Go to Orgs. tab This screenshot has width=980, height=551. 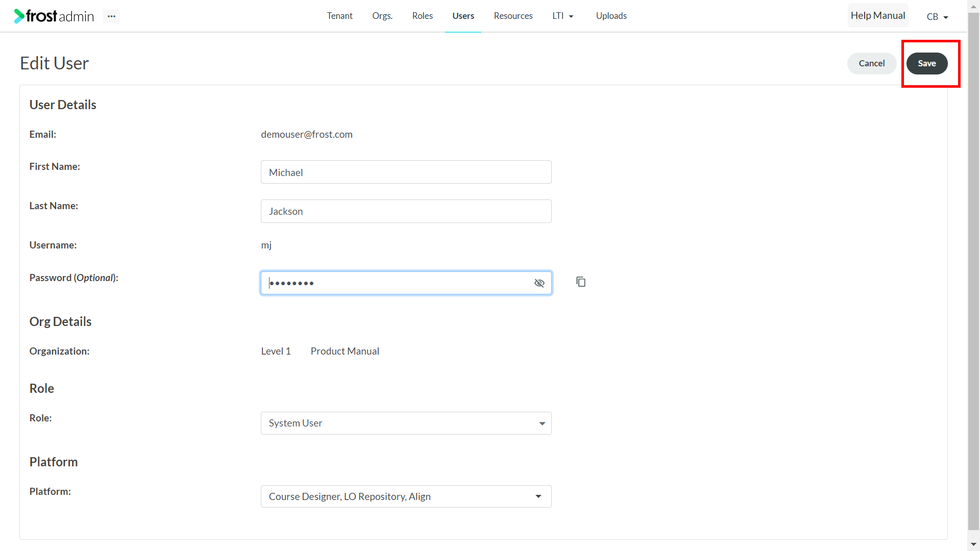(x=382, y=16)
